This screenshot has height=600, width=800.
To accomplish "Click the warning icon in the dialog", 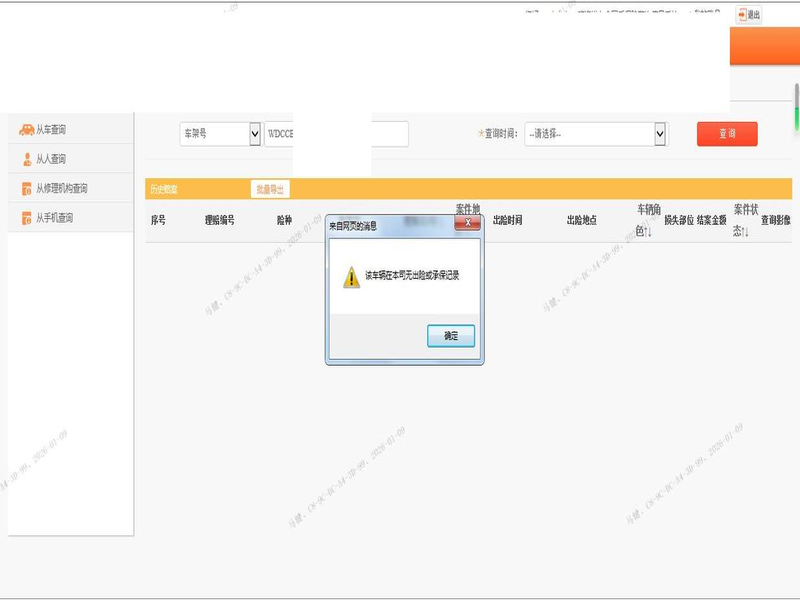I will click(351, 277).
